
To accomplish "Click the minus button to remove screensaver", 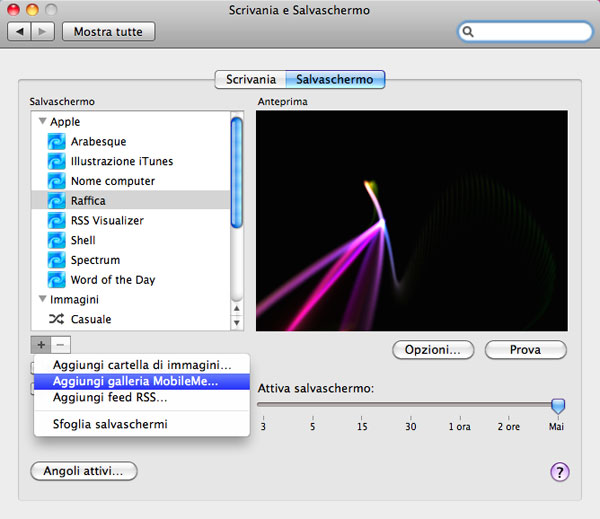I will 60,345.
